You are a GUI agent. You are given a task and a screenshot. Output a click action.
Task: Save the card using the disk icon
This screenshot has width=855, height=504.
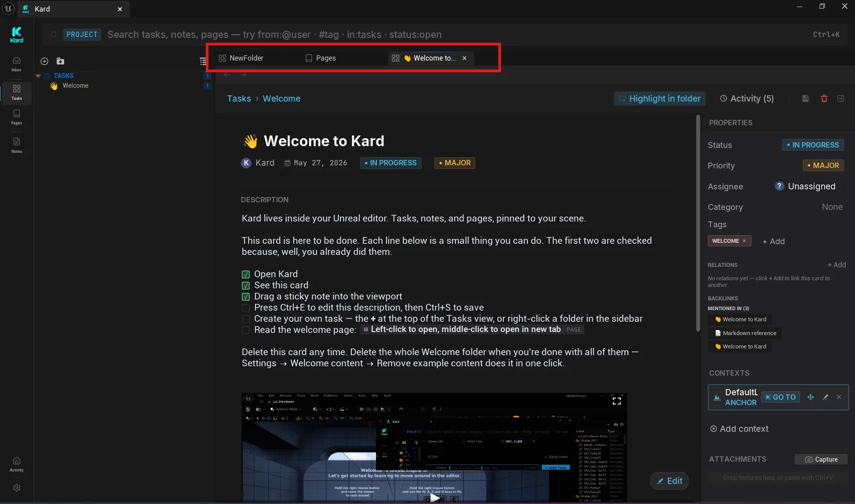[x=805, y=98]
